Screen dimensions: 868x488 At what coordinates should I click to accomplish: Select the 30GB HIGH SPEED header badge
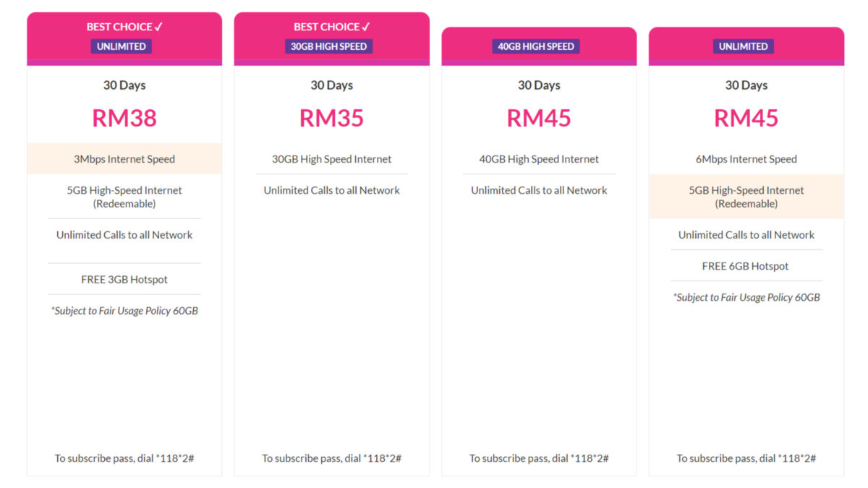328,46
